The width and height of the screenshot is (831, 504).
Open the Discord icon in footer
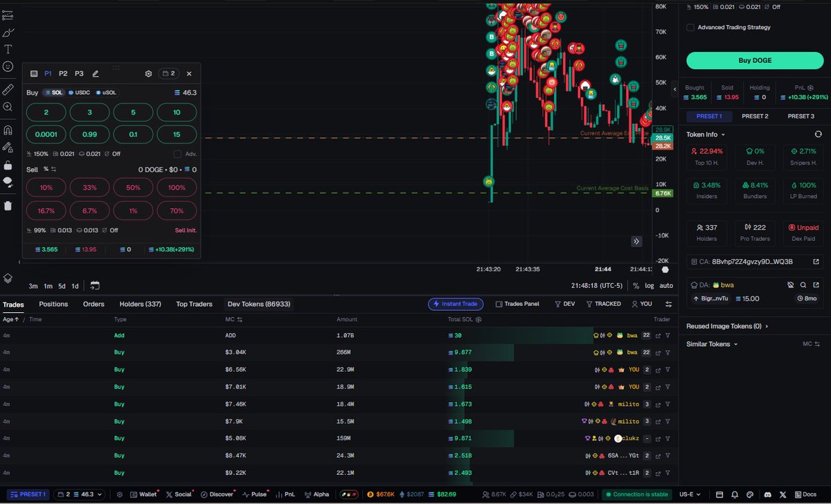tap(767, 495)
